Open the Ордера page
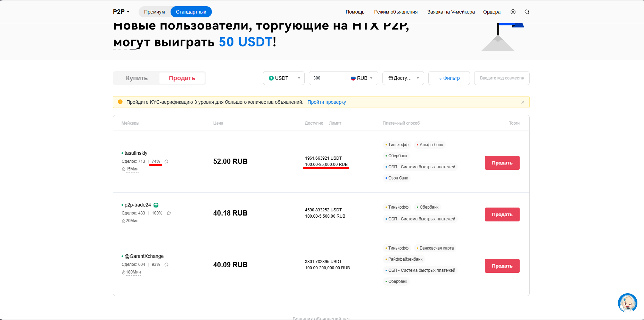 pyautogui.click(x=492, y=12)
